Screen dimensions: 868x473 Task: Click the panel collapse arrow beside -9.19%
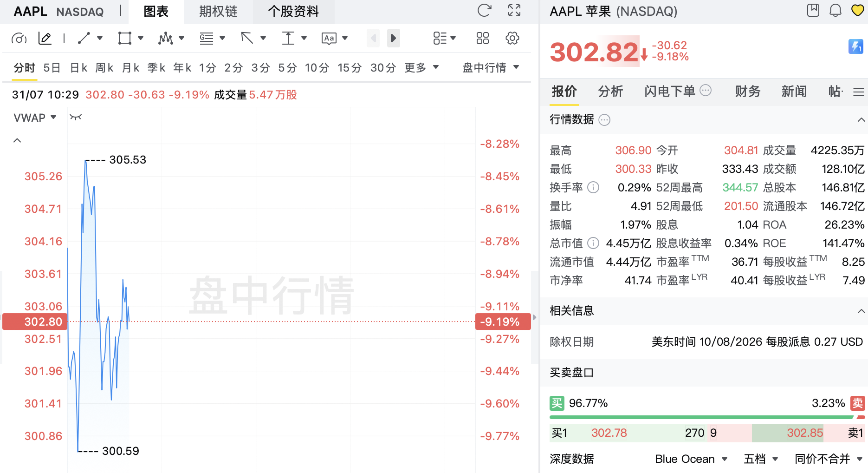(535, 318)
